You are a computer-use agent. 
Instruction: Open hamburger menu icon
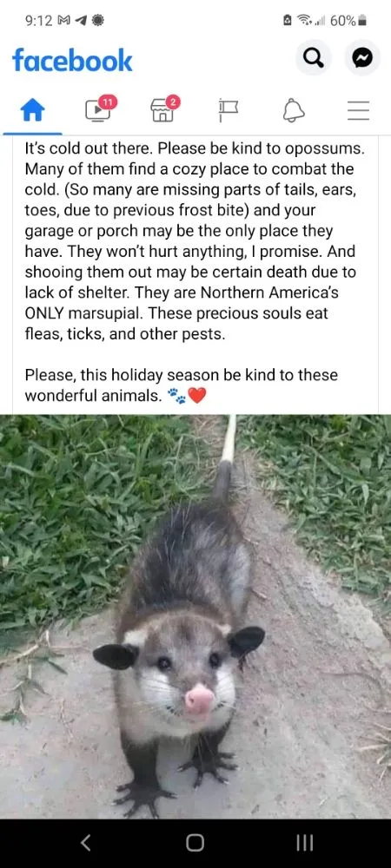[x=358, y=111]
